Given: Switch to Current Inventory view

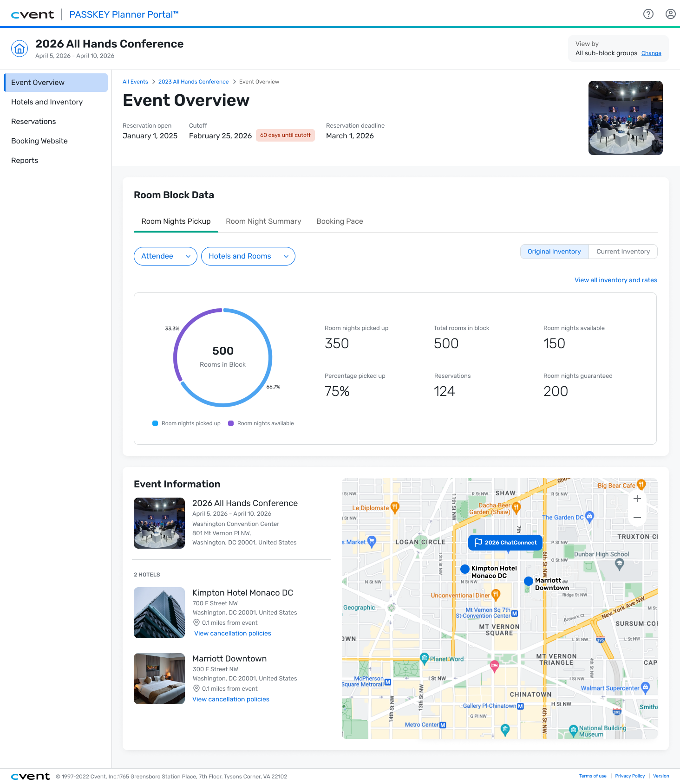Looking at the screenshot, I should click(x=622, y=252).
